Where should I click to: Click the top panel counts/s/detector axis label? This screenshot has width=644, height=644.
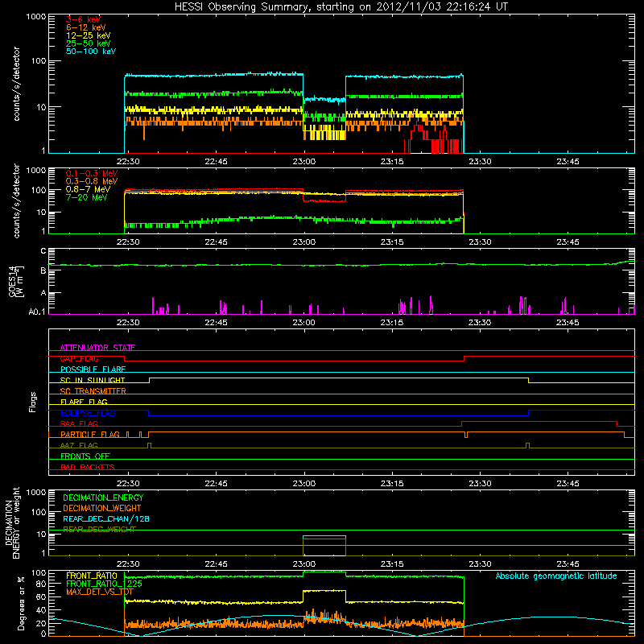click(16, 84)
